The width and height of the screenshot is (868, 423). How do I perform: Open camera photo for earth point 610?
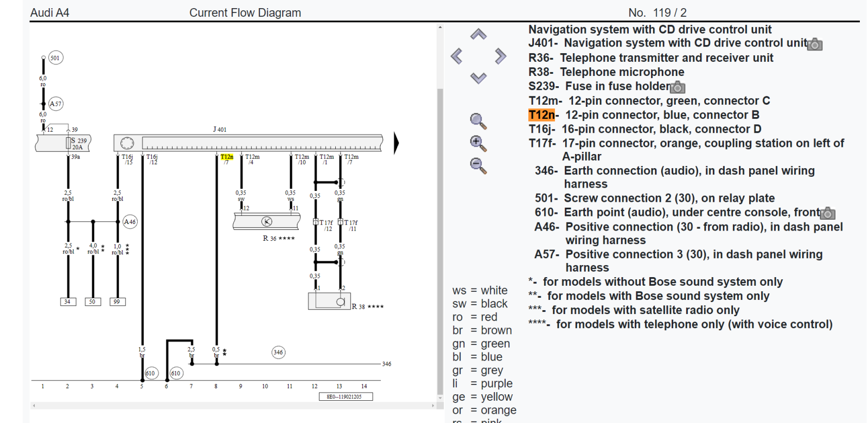click(x=828, y=213)
